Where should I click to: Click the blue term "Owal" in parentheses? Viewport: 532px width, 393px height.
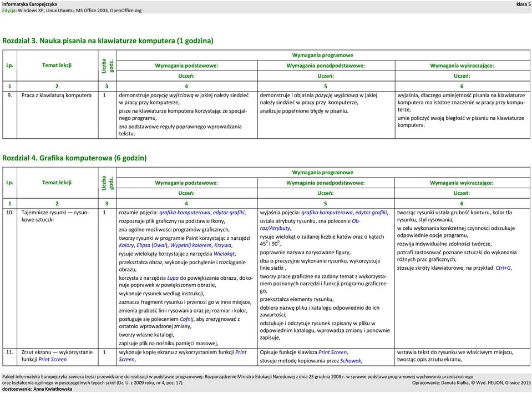tap(159, 245)
